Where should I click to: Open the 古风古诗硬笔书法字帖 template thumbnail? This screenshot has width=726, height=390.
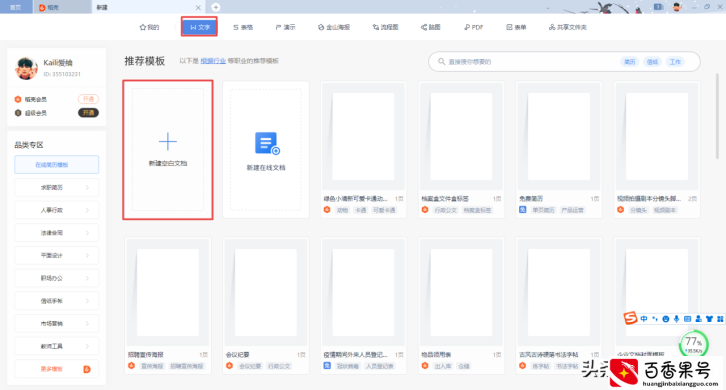coord(559,292)
